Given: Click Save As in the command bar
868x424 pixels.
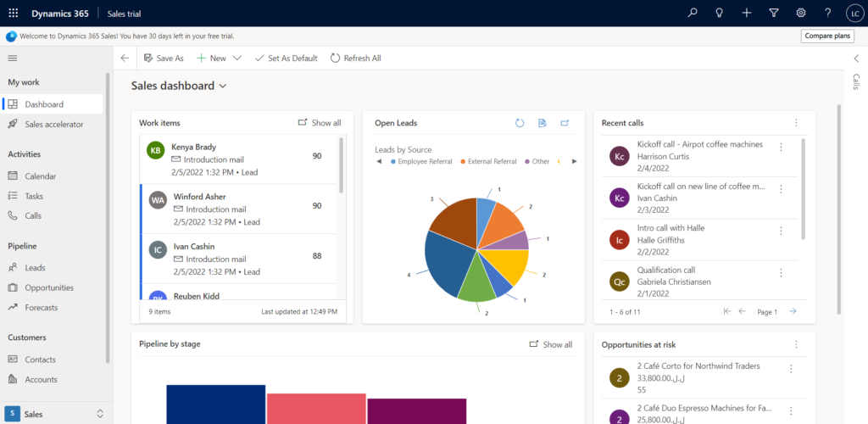Looking at the screenshot, I should click(164, 59).
